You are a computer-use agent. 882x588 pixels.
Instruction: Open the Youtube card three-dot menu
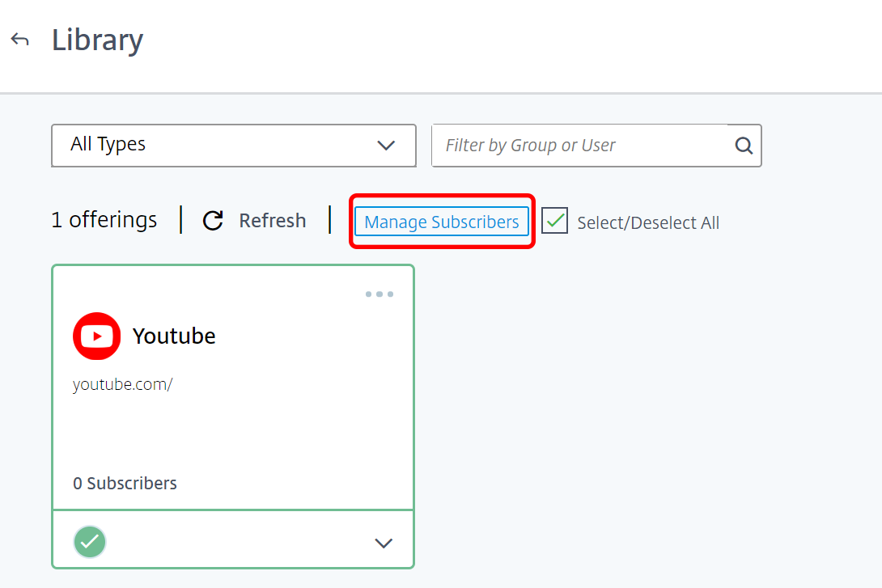click(x=380, y=294)
